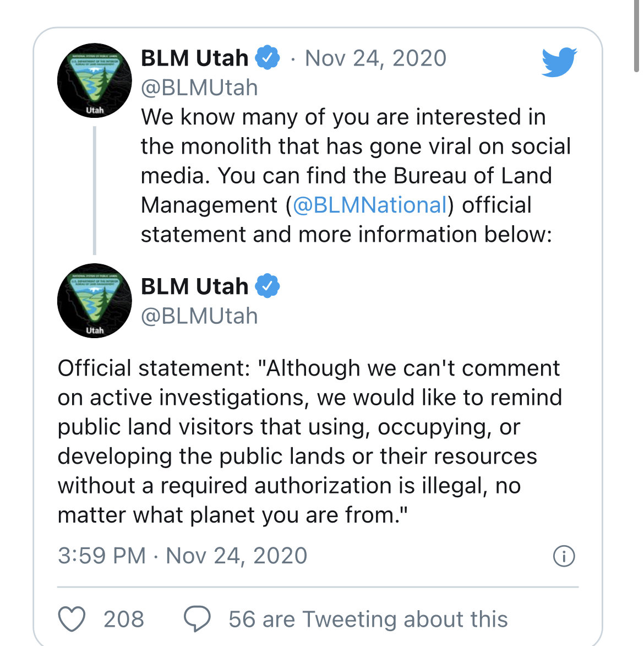Follow the @BLMNational mention link

coord(370,205)
